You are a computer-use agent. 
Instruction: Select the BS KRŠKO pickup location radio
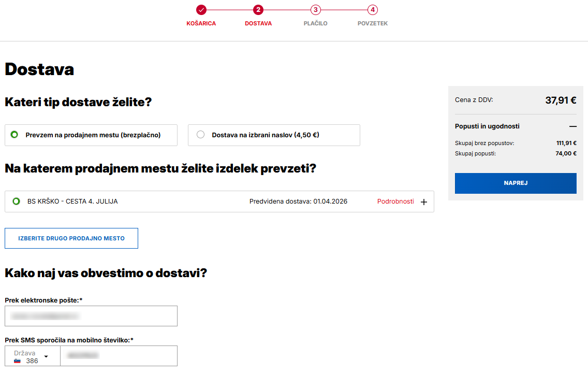coord(16,202)
